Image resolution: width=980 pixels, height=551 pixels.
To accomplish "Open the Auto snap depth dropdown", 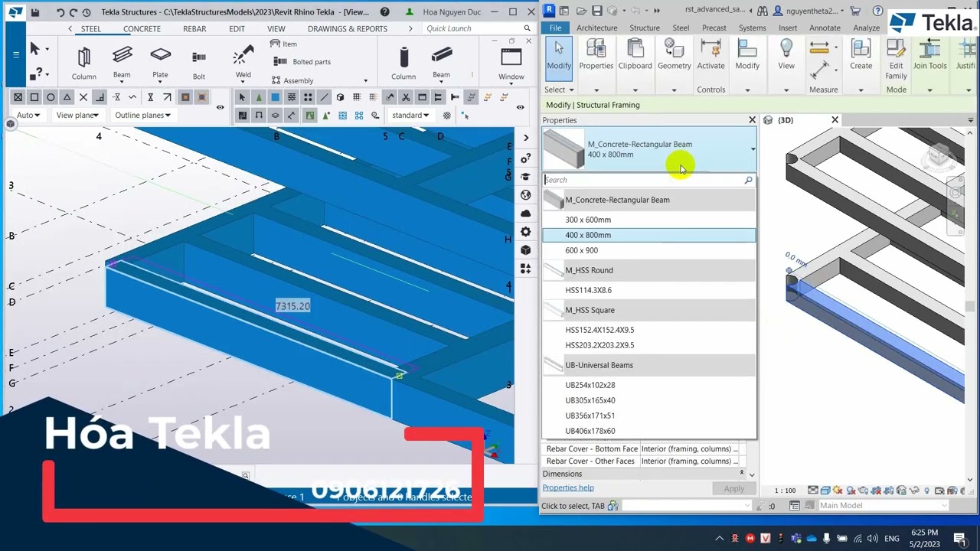I will click(x=28, y=115).
